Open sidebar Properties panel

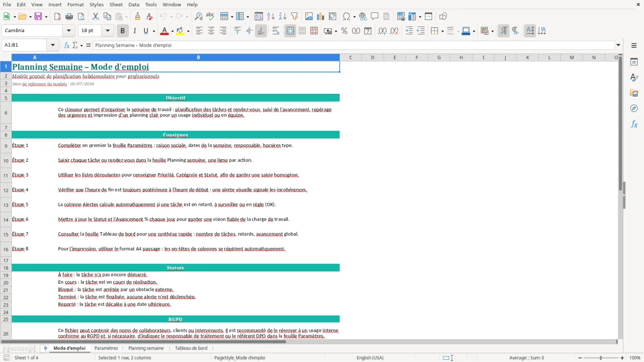pos(634,62)
